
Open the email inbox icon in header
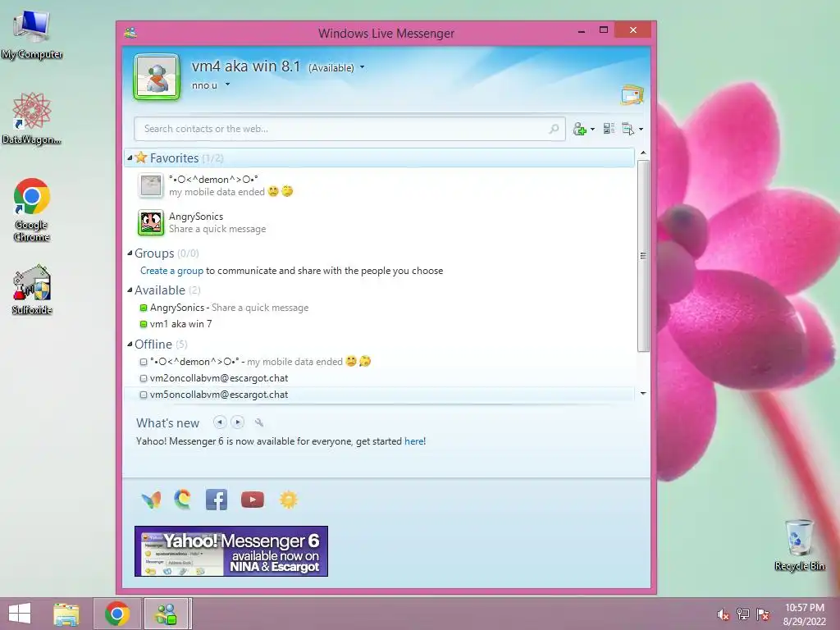tap(632, 95)
